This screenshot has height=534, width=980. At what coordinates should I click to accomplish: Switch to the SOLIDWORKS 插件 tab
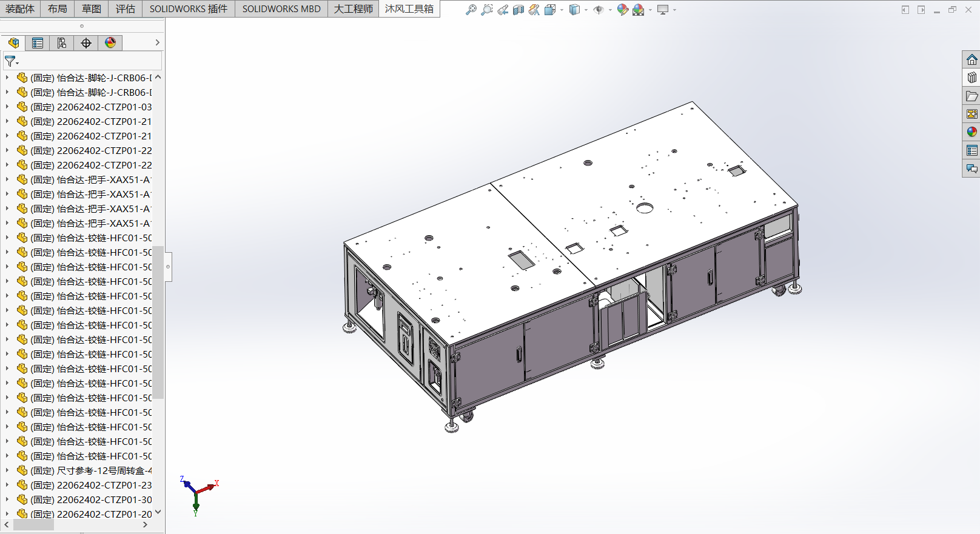coord(189,8)
